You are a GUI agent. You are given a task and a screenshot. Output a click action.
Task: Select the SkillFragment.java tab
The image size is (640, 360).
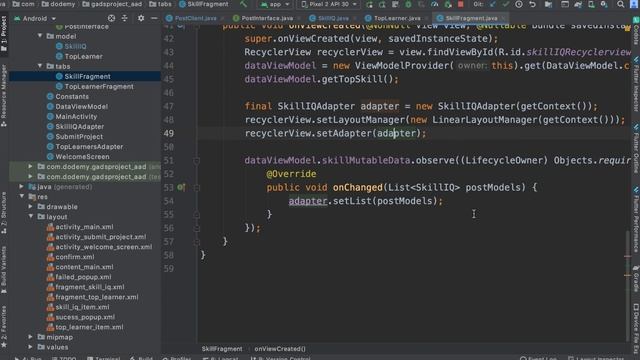(471, 18)
